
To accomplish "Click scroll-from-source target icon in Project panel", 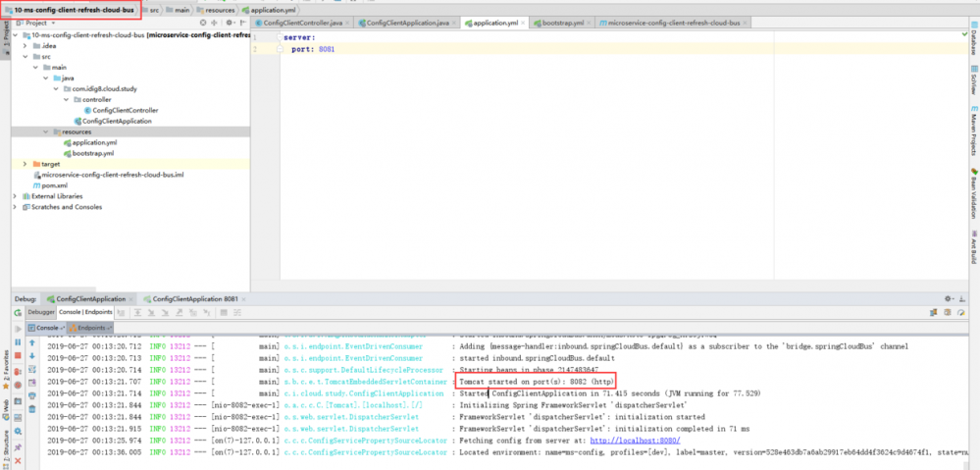I will 203,23.
